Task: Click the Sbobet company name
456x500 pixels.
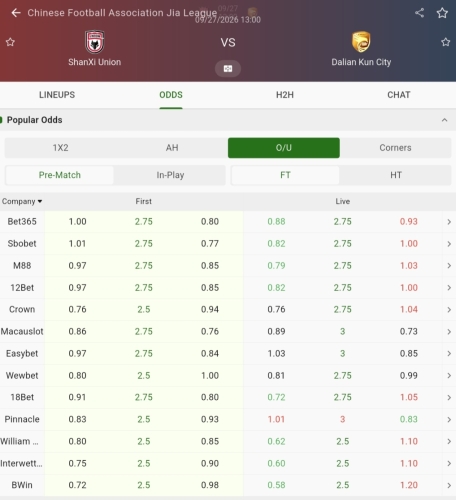Action: (x=22, y=244)
